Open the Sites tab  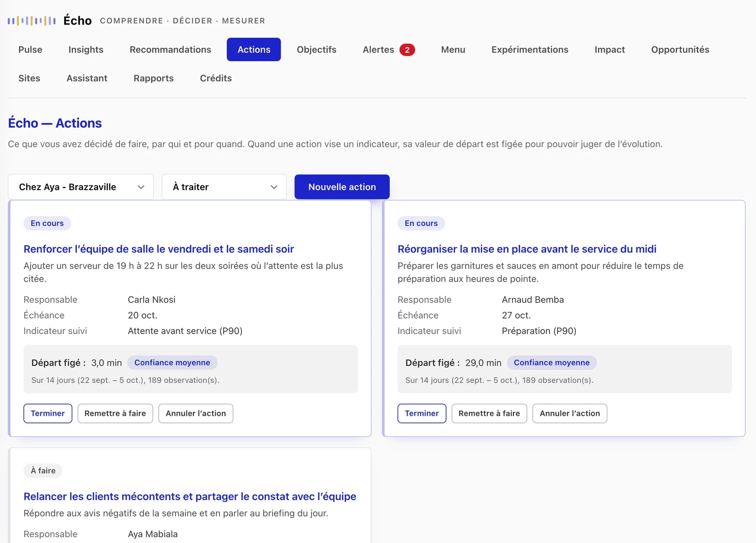point(29,78)
